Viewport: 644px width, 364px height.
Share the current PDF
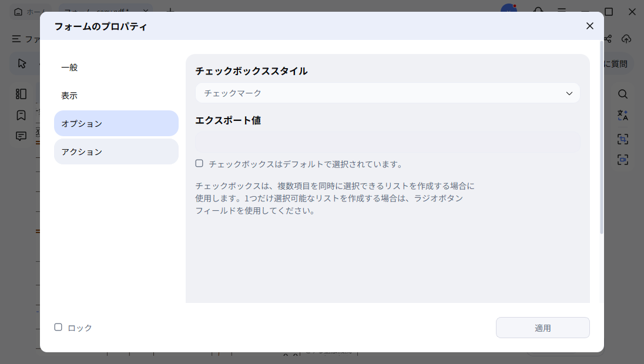click(x=607, y=39)
